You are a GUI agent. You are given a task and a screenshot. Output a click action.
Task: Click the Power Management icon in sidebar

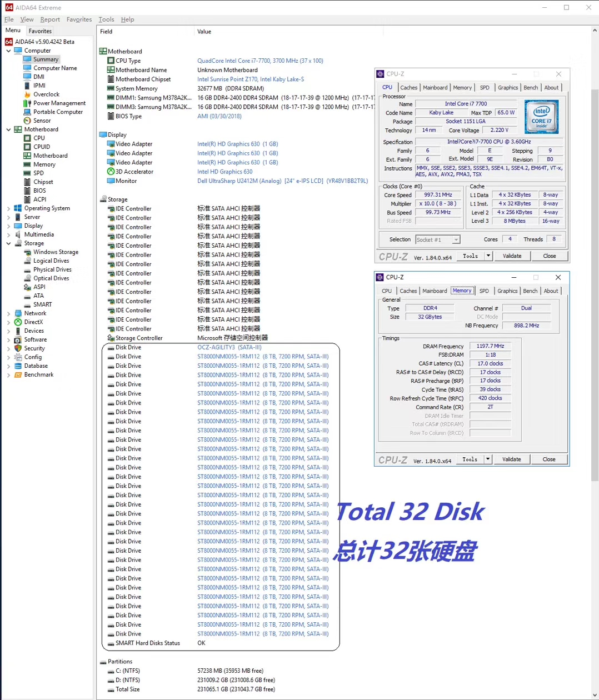(x=27, y=103)
